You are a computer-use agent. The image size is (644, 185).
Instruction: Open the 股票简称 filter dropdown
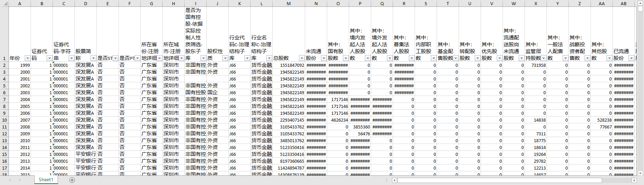tap(93, 58)
